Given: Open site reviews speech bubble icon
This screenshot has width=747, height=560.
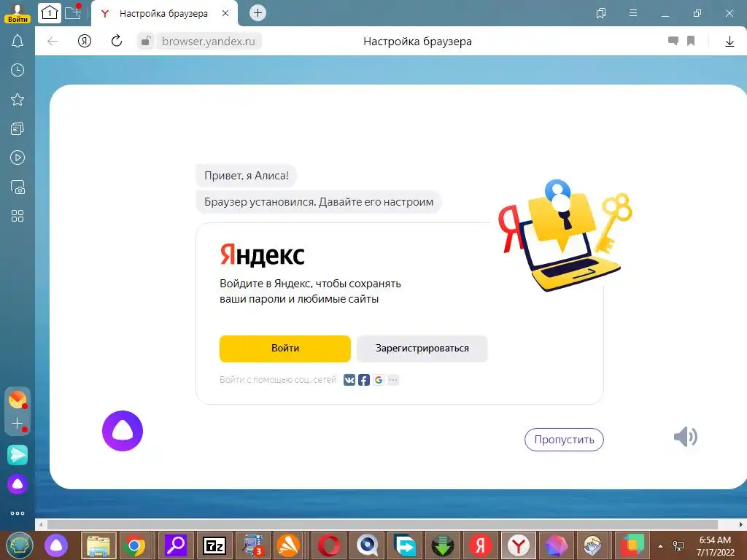Looking at the screenshot, I should 673,41.
